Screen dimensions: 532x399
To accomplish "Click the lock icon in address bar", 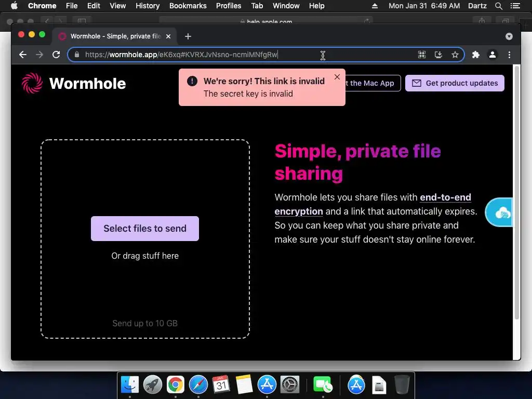I will point(77,55).
